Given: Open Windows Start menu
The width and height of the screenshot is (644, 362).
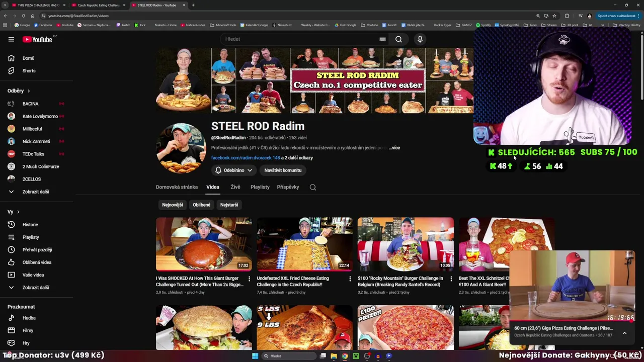Looking at the screenshot, I should tap(255, 356).
